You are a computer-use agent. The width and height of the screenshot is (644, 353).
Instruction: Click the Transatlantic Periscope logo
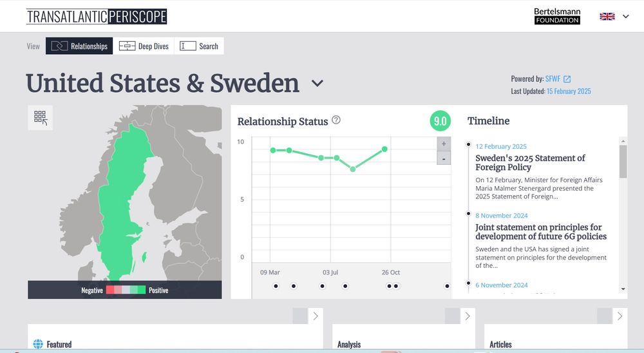click(97, 17)
